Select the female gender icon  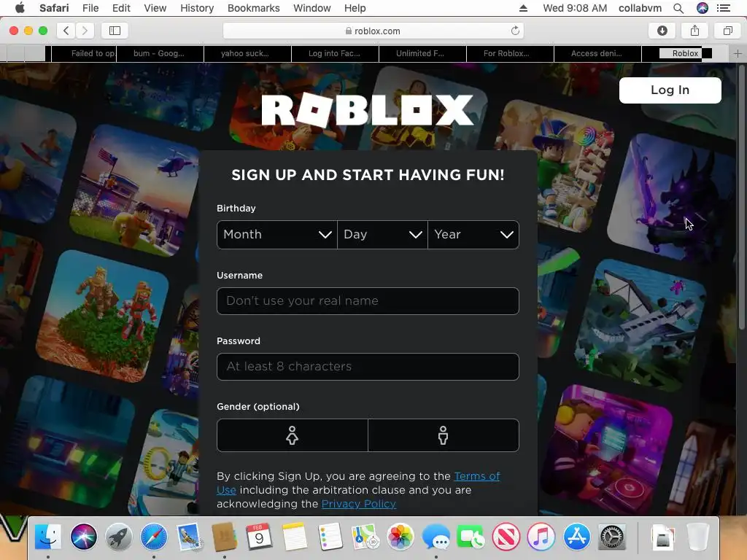coord(292,435)
